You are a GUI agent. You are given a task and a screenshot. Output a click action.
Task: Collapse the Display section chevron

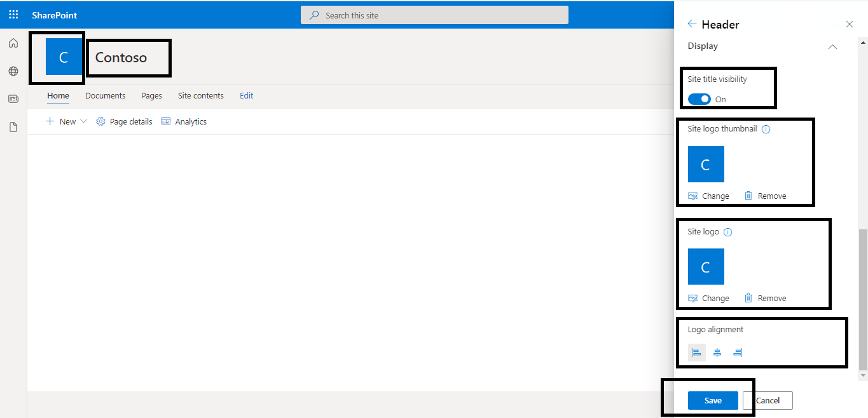[x=832, y=46]
